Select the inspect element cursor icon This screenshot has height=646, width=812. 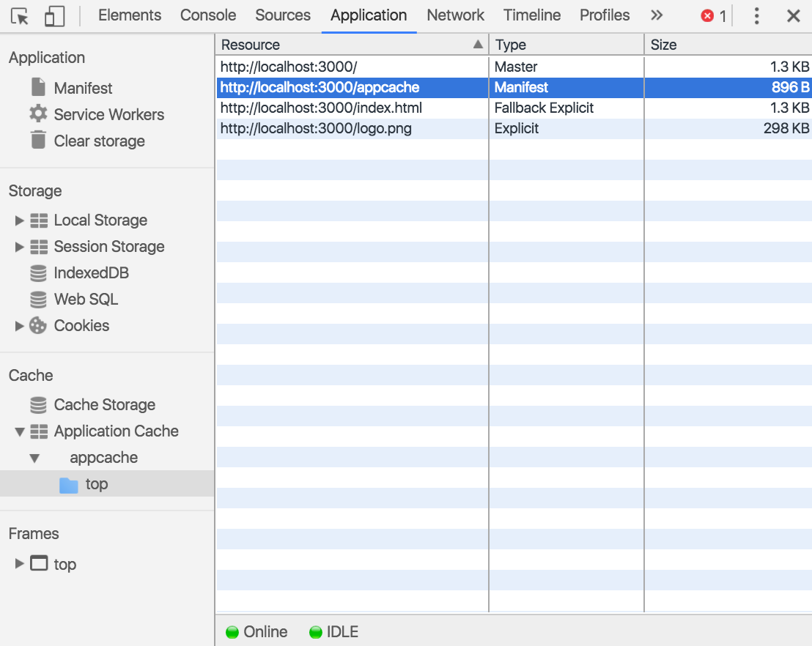pos(21,16)
